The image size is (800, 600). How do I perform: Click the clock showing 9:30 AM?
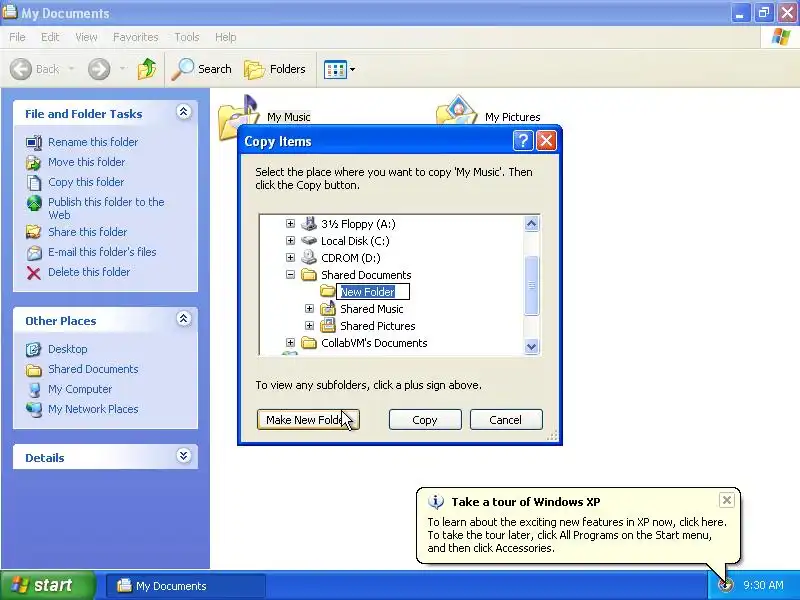click(763, 585)
